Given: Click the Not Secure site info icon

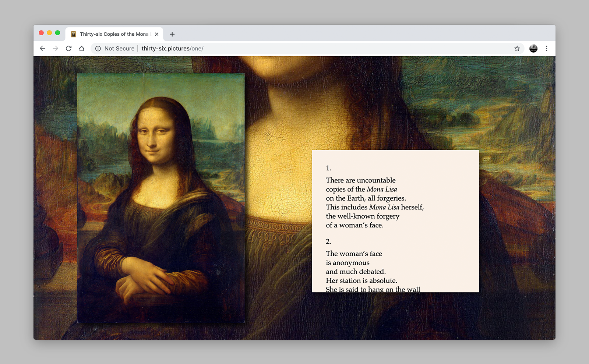Looking at the screenshot, I should (98, 49).
